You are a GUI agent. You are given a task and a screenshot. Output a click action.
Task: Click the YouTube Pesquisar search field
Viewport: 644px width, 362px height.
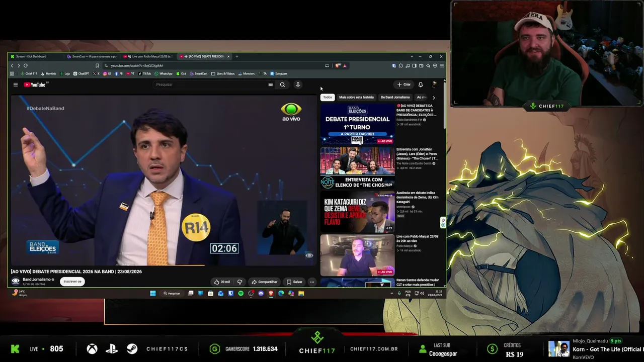point(214,84)
